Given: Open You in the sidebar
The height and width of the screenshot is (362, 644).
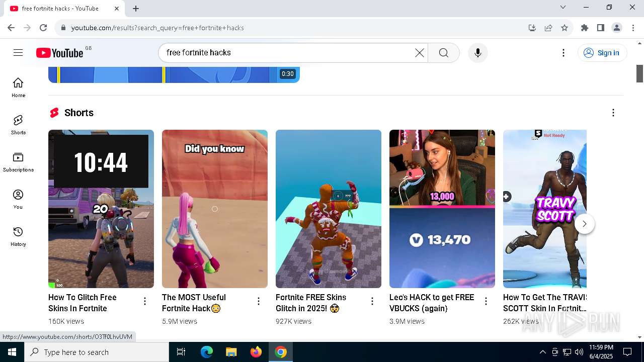Looking at the screenshot, I should coord(18,199).
